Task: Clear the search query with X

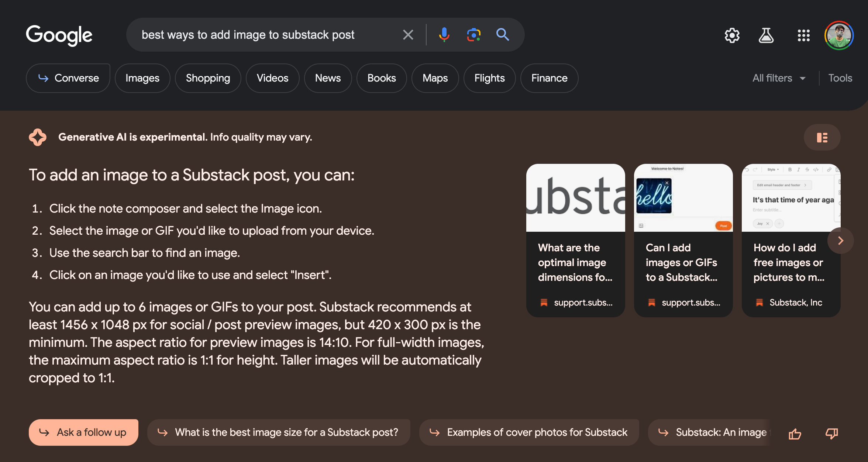Action: click(x=408, y=35)
